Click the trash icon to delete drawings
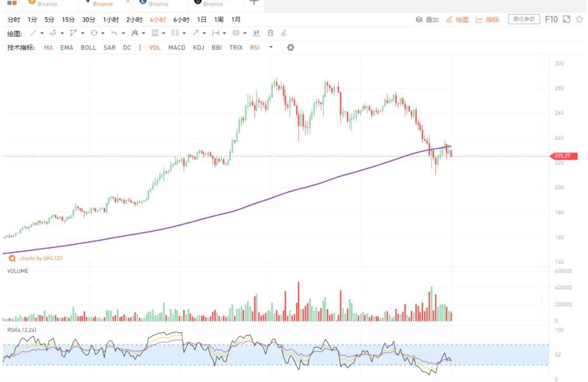The height and width of the screenshot is (382, 588). pos(270,33)
